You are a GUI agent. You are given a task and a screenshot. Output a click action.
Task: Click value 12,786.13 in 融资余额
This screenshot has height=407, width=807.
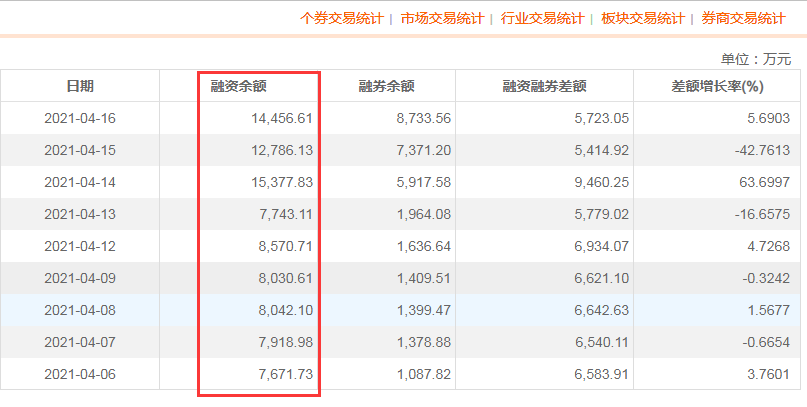(282, 150)
